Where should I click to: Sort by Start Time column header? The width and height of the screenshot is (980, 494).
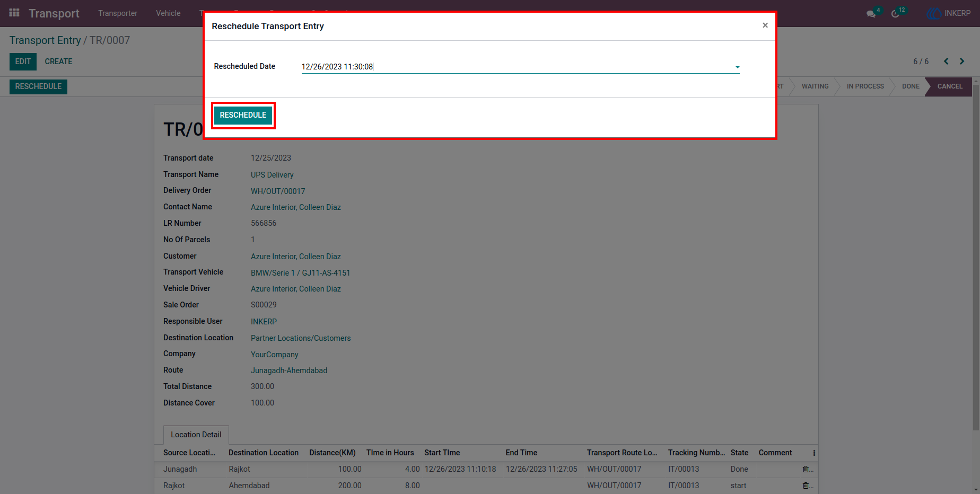[442, 453]
